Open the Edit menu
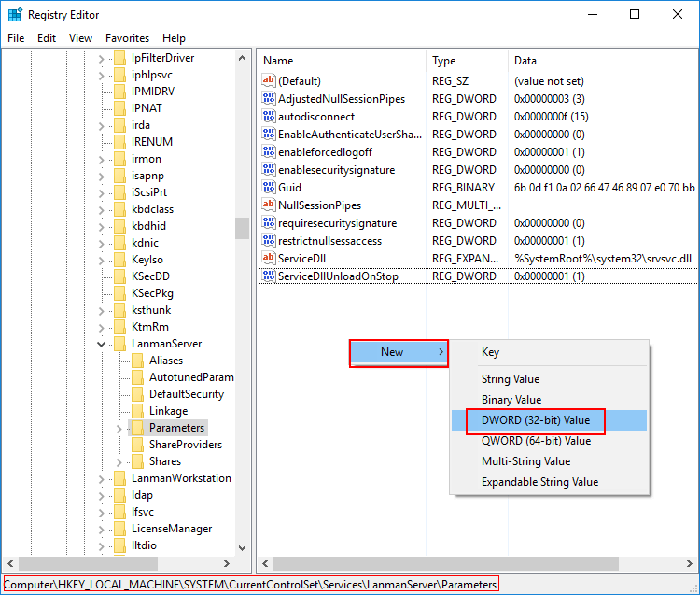 tap(47, 38)
